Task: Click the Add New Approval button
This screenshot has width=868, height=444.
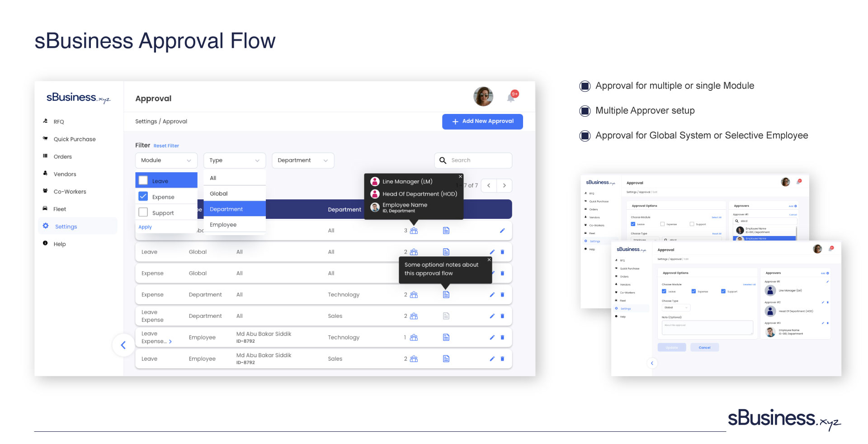Action: coord(482,122)
